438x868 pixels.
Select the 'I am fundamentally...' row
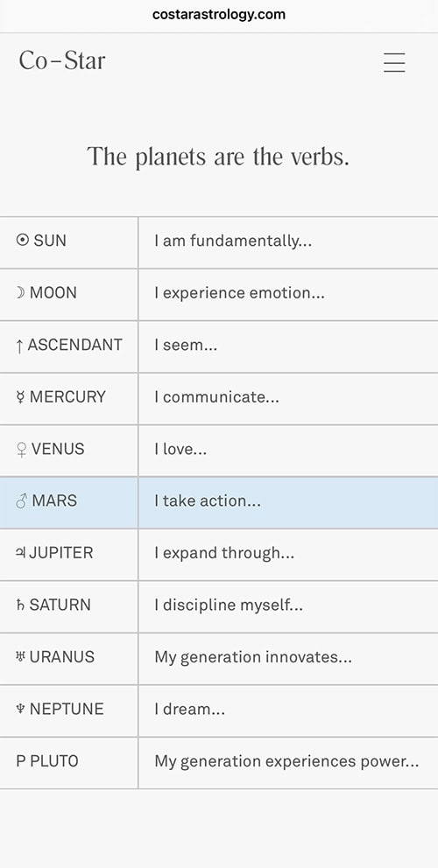(x=219, y=242)
